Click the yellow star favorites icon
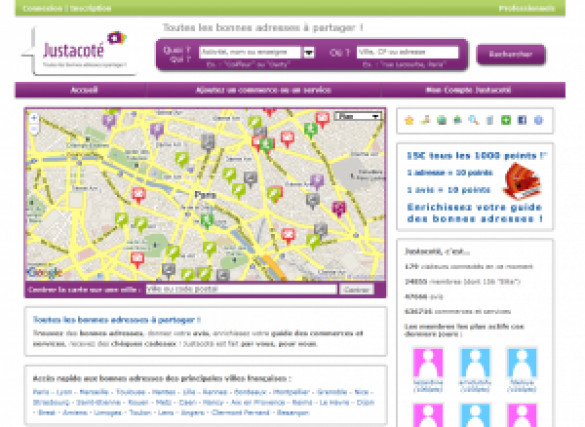Screen dimensions: 585x427 pyautogui.click(x=409, y=120)
